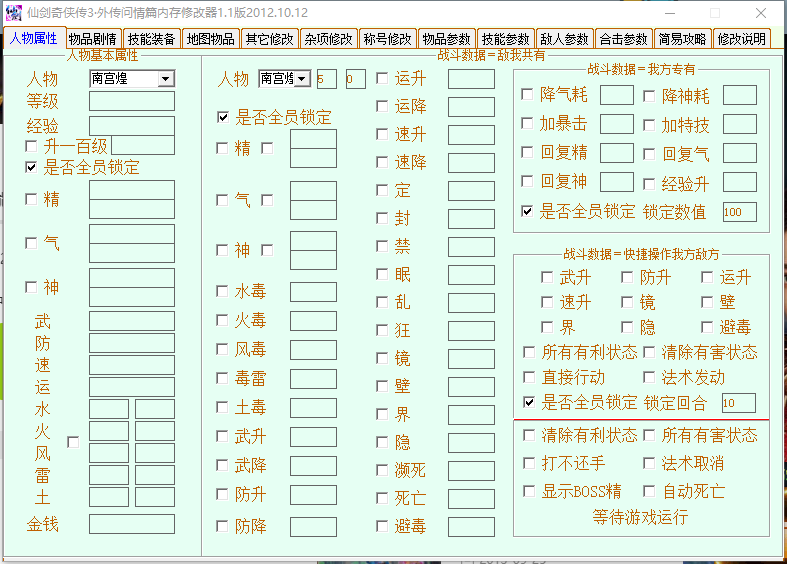This screenshot has width=787, height=564.
Task: Focus the 锁定回合 field showing 10
Action: [739, 403]
